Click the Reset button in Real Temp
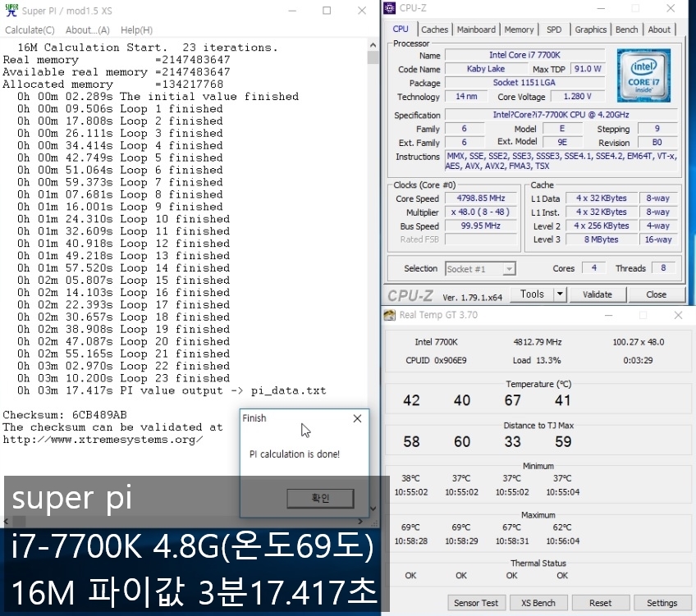The width and height of the screenshot is (696, 616). [601, 603]
